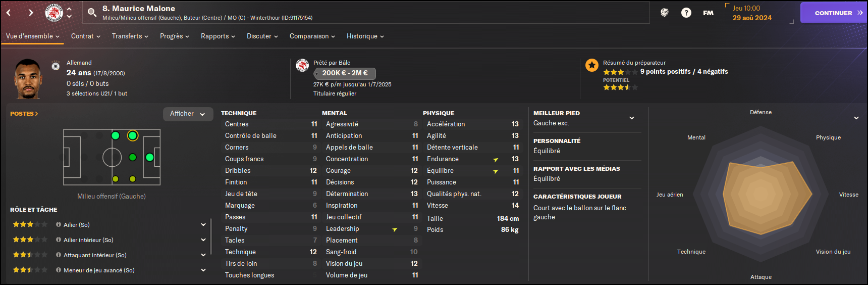868x285 pixels.
Task: Open the help question mark icon
Action: click(x=686, y=13)
